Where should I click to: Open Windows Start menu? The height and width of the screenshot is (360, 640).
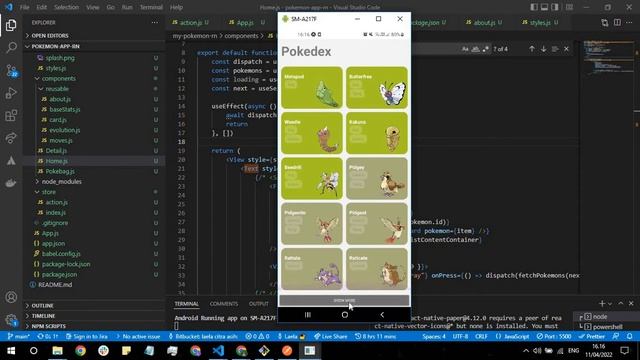point(11,351)
